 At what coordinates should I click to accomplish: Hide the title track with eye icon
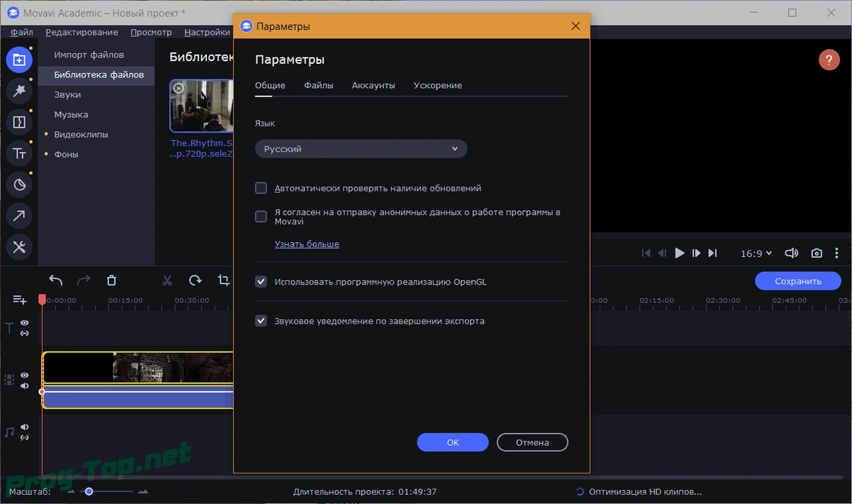pyautogui.click(x=25, y=323)
